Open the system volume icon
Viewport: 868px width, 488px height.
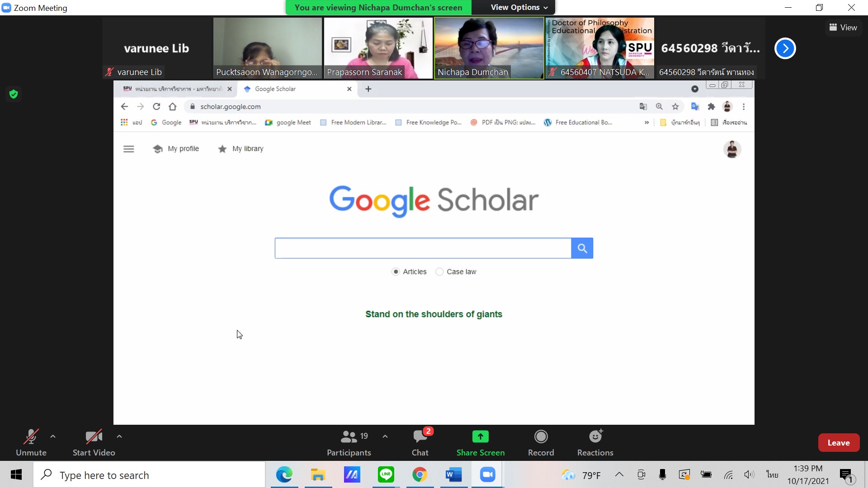tap(749, 474)
